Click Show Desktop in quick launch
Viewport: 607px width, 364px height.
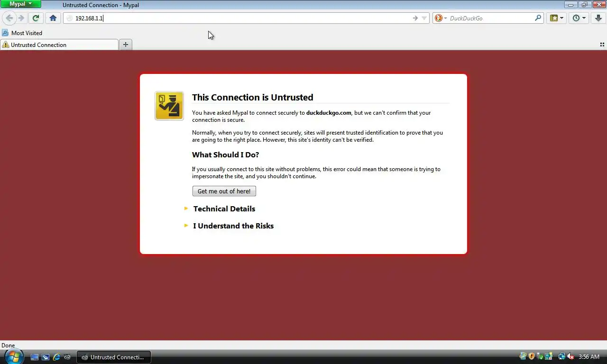[35, 357]
